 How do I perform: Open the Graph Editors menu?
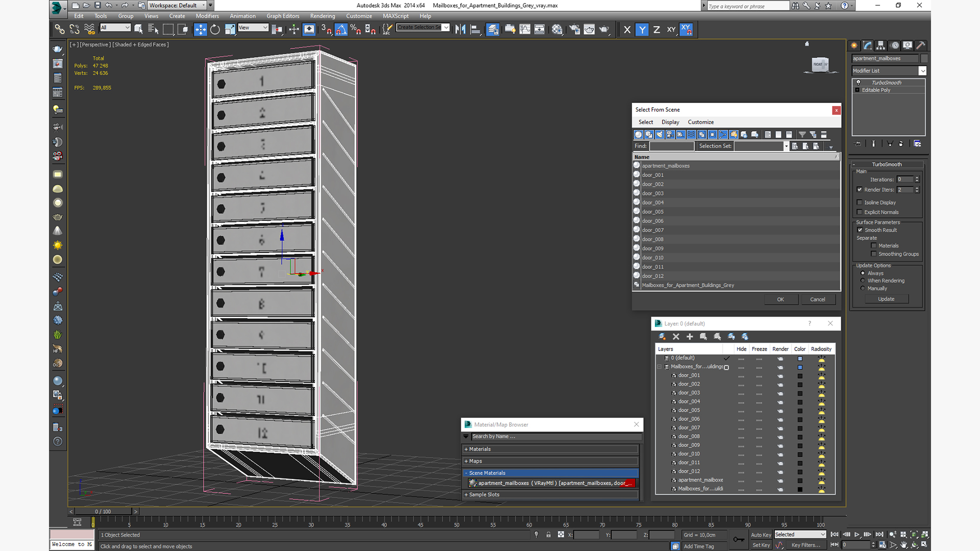(x=283, y=16)
